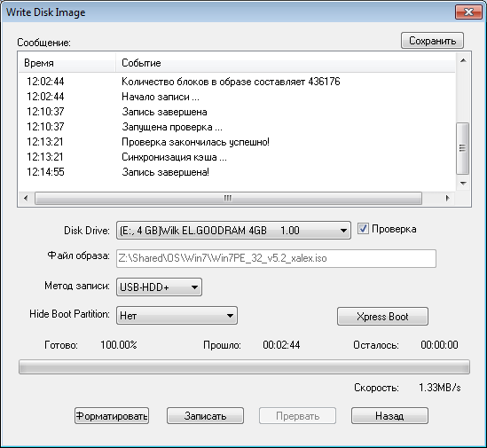Open the Hide Boot Partition dropdown
Image resolution: width=487 pixels, height=448 pixels.
pos(177,316)
